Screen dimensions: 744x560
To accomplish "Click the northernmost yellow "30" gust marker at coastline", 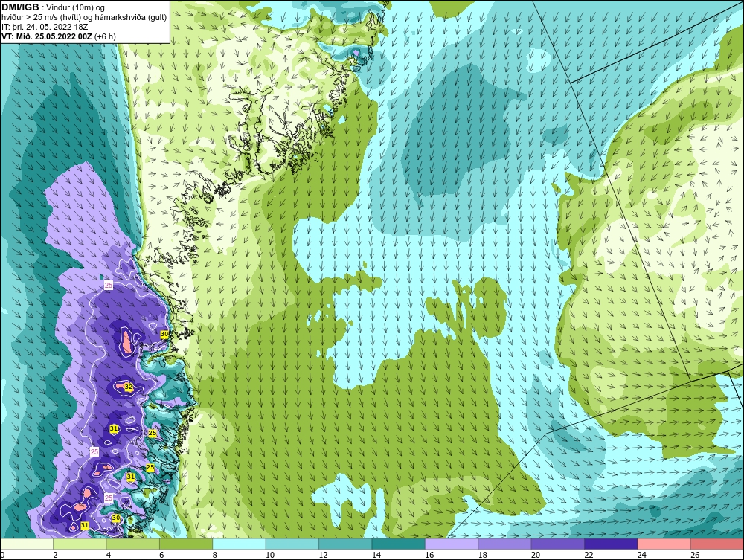I will [164, 335].
